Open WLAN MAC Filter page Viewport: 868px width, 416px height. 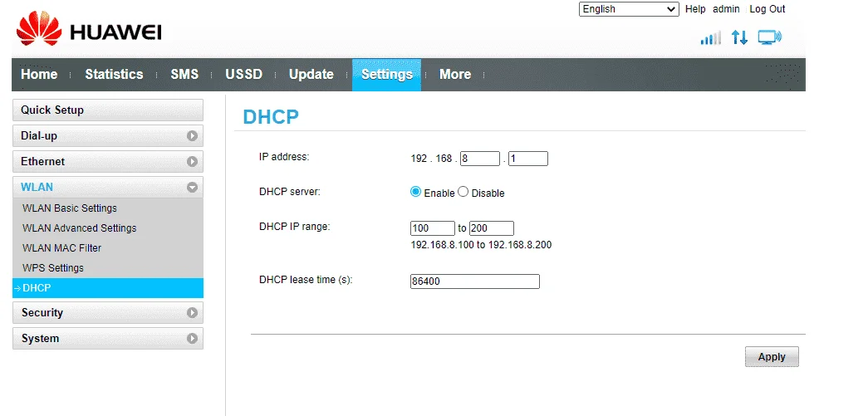(x=62, y=247)
